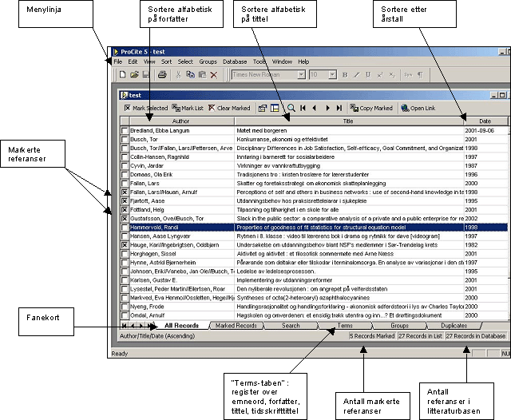Viewport: 511px width, 420px height.
Task: Apply subscript formatting
Action: [392, 75]
